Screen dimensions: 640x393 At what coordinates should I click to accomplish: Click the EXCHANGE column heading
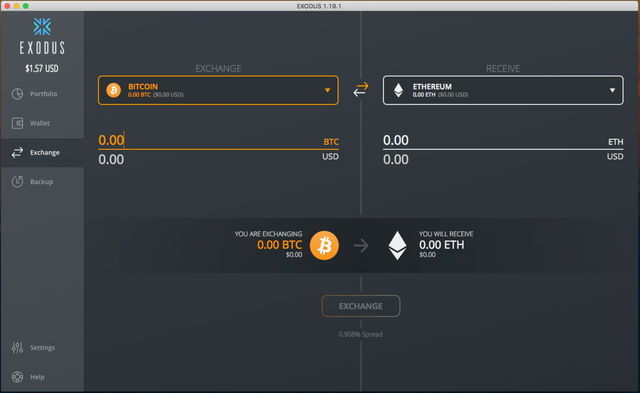(218, 69)
